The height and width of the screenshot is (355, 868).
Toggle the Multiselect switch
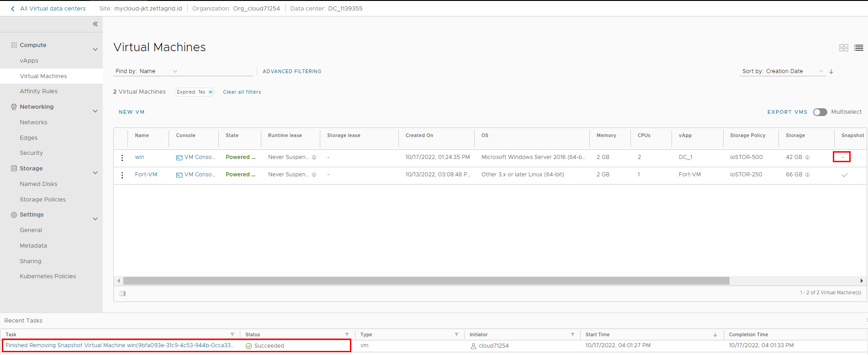820,112
